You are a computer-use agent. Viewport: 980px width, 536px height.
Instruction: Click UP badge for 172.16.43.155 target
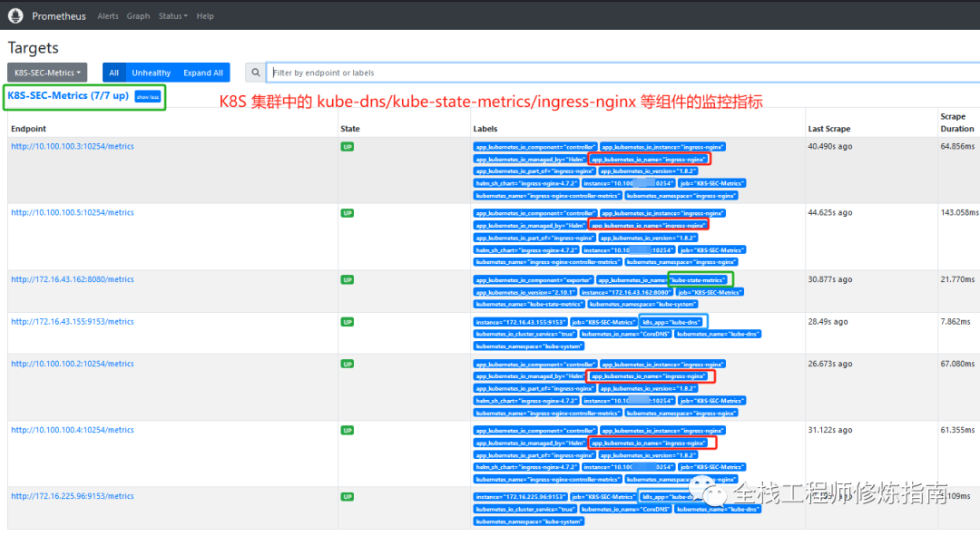348,322
